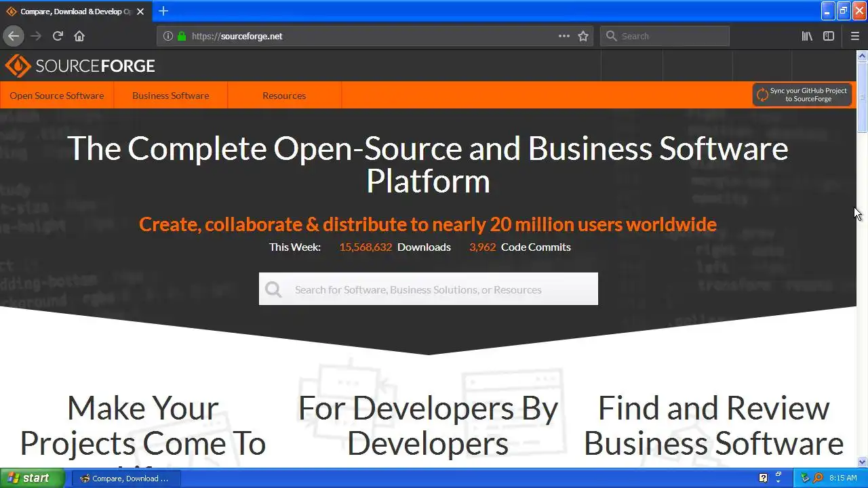Open the Library bookshelf icon
Image resolution: width=868 pixels, height=488 pixels.
[807, 36]
